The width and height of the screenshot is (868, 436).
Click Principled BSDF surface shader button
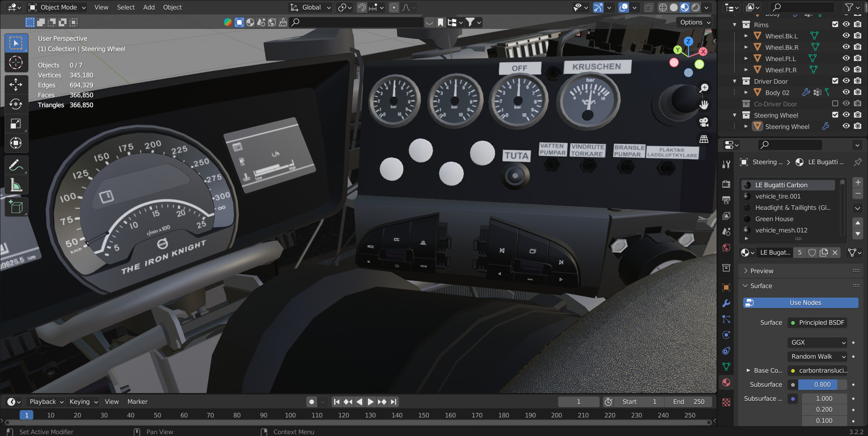tap(817, 322)
